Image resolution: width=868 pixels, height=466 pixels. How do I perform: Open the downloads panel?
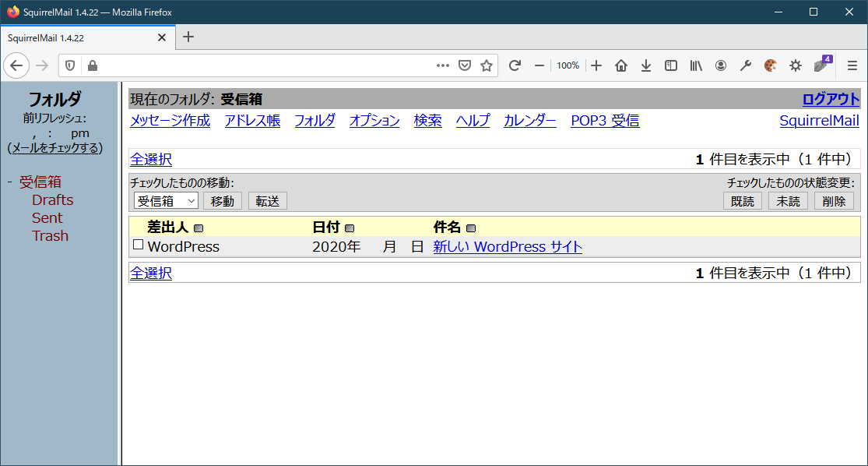[646, 65]
